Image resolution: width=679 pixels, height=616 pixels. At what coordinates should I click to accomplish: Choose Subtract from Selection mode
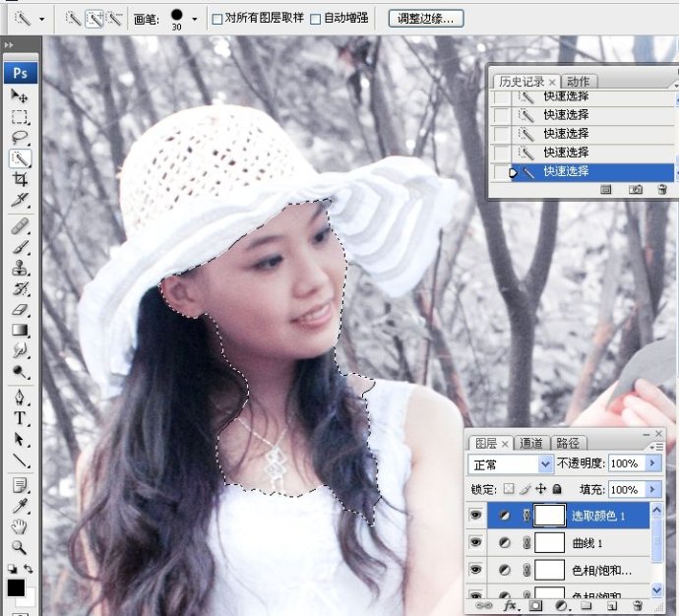point(114,18)
